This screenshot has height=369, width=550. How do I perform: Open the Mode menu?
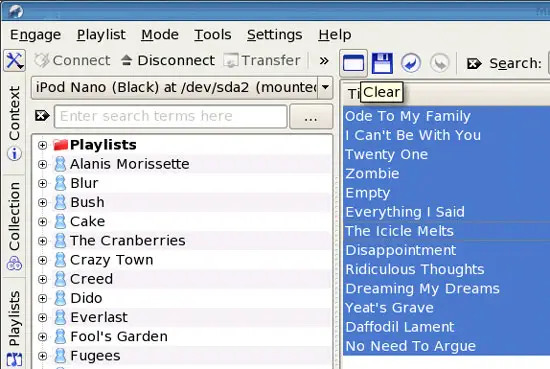[x=160, y=35]
